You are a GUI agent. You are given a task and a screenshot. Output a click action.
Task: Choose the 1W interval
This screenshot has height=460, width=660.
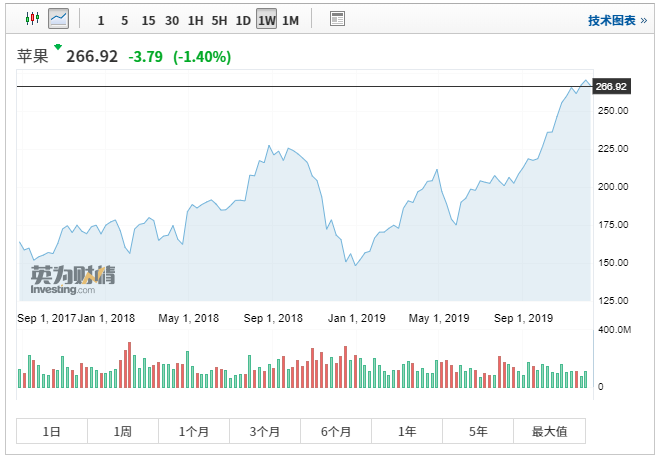coord(266,19)
